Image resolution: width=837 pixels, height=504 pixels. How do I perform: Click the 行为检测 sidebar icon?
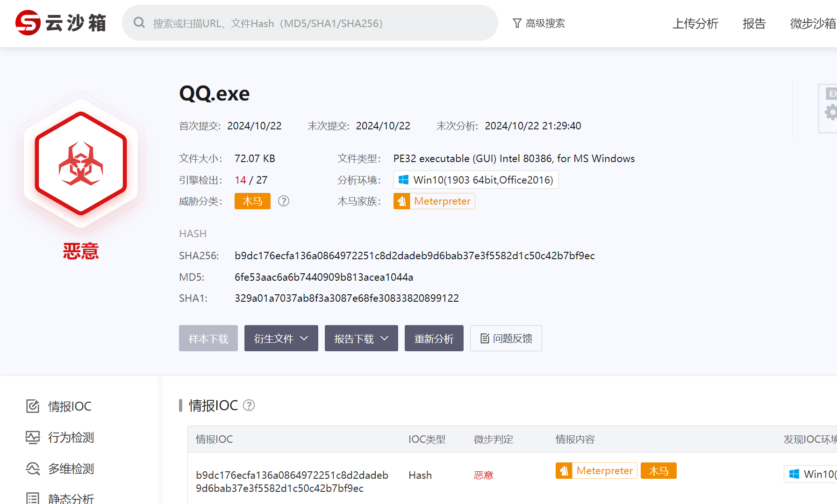[x=33, y=438]
